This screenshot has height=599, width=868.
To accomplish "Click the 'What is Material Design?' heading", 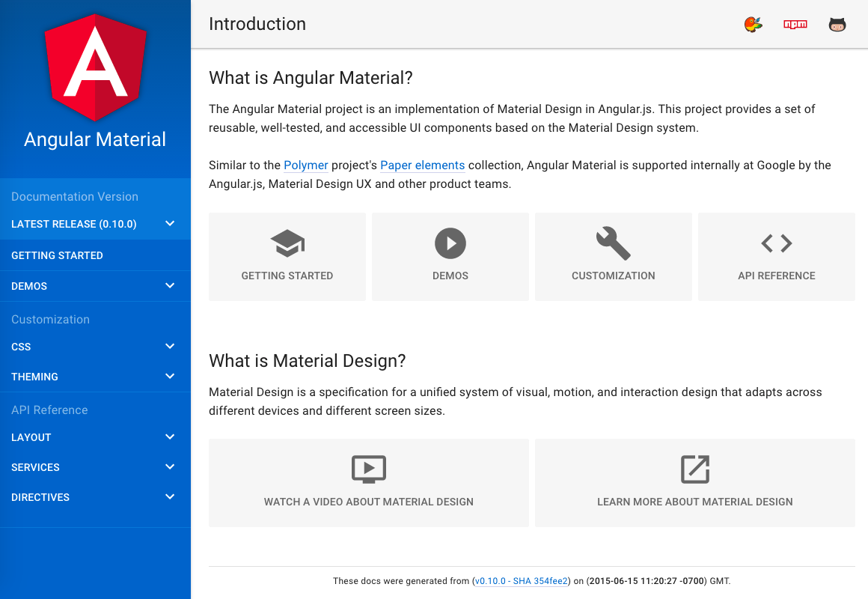I will point(308,361).
